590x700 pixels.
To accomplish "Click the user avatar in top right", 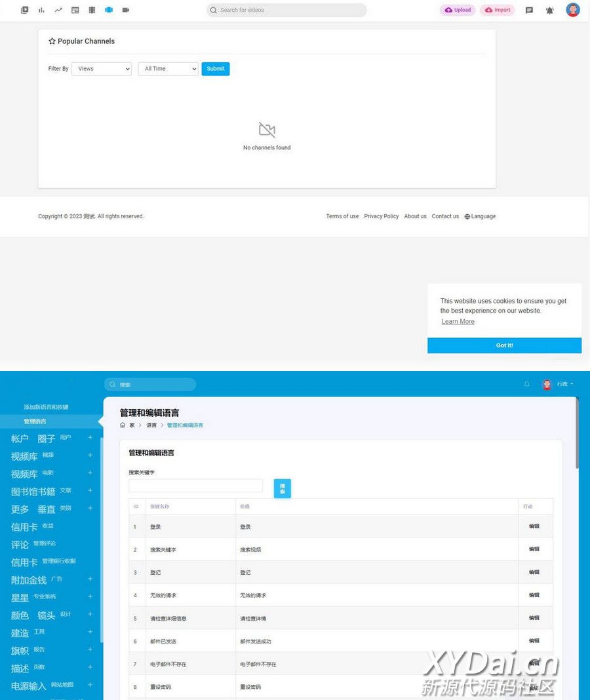I will [x=573, y=10].
